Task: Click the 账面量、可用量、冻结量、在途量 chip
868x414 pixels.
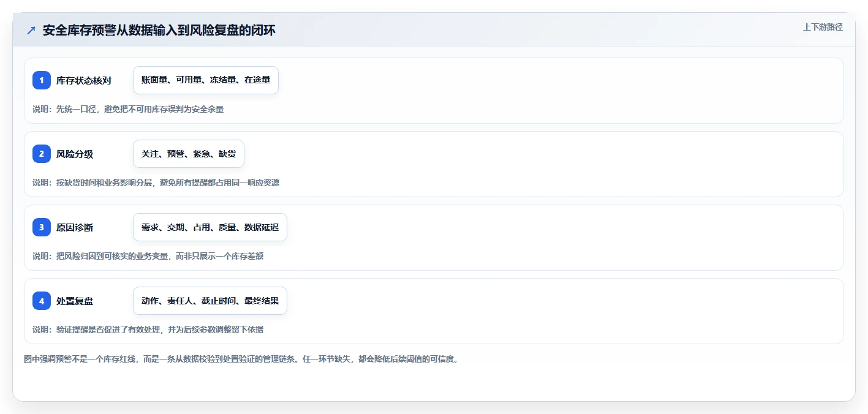Action: point(206,80)
